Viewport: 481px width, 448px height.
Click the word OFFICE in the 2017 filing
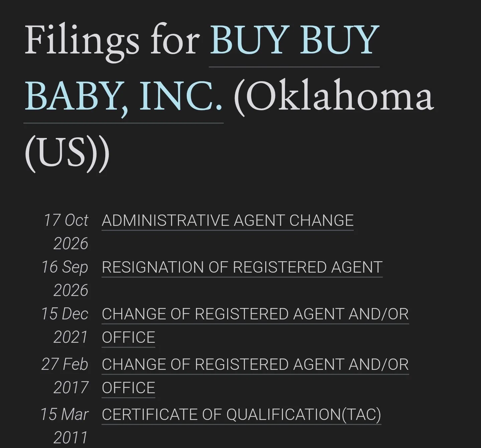[129, 388]
